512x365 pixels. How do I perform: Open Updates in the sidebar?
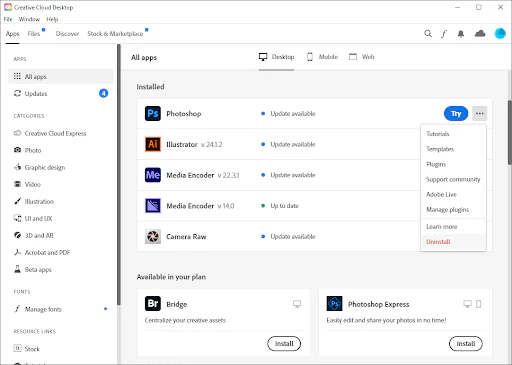click(x=61, y=93)
